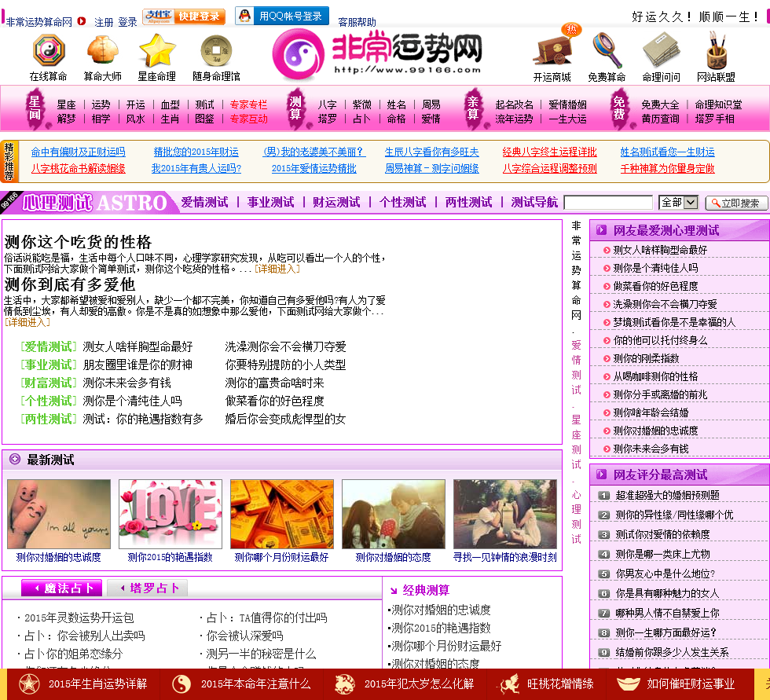
Task: Open the 测试导航 menu item
Action: coord(534,202)
